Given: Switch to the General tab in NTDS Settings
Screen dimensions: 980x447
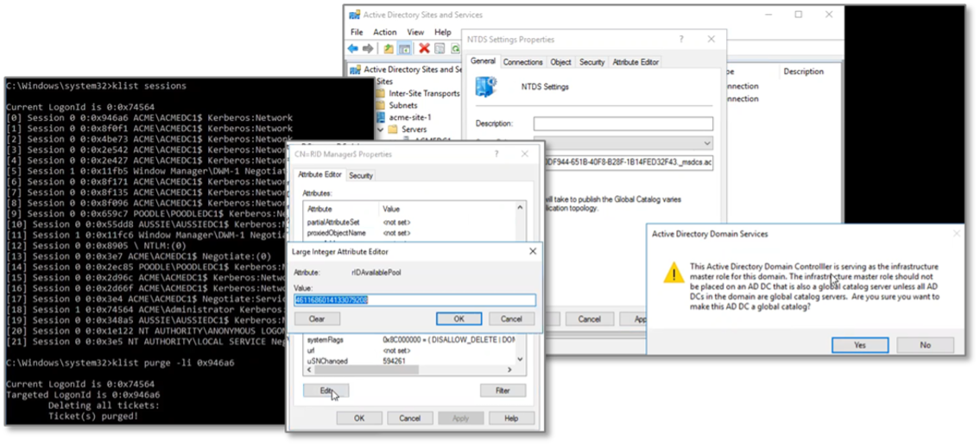Looking at the screenshot, I should click(483, 61).
